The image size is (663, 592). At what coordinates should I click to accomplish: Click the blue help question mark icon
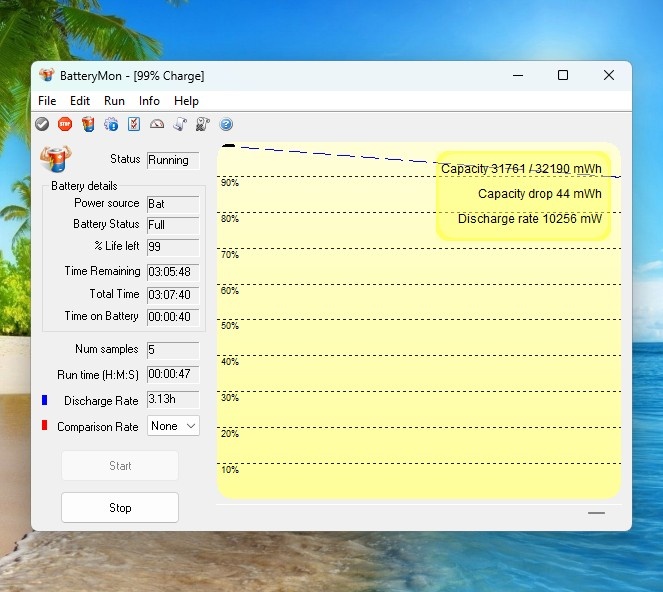pyautogui.click(x=226, y=124)
